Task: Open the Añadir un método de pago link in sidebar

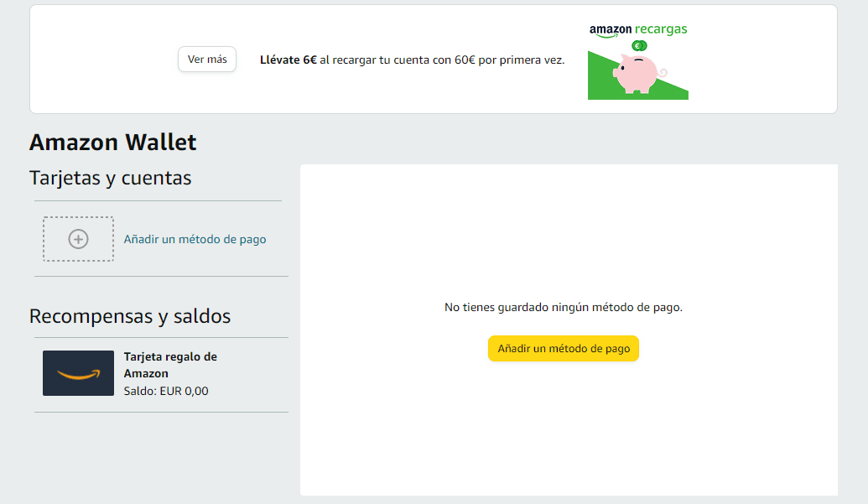Action: coord(195,239)
